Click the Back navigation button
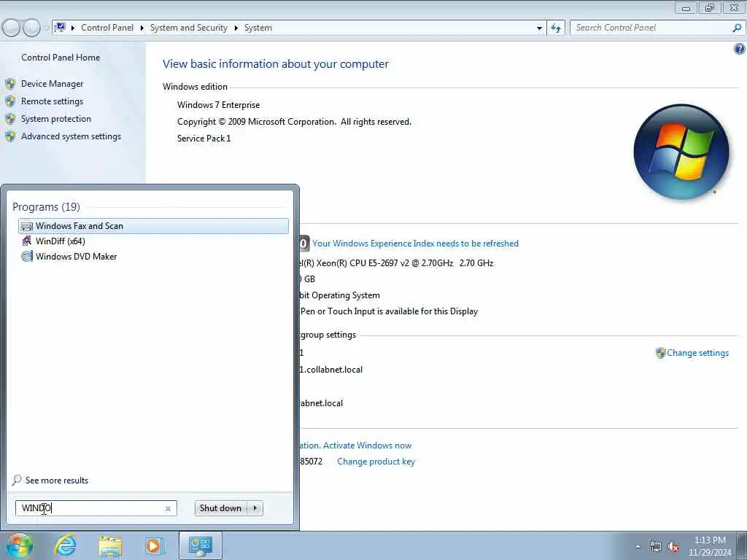This screenshot has height=560, width=747. 11,28
